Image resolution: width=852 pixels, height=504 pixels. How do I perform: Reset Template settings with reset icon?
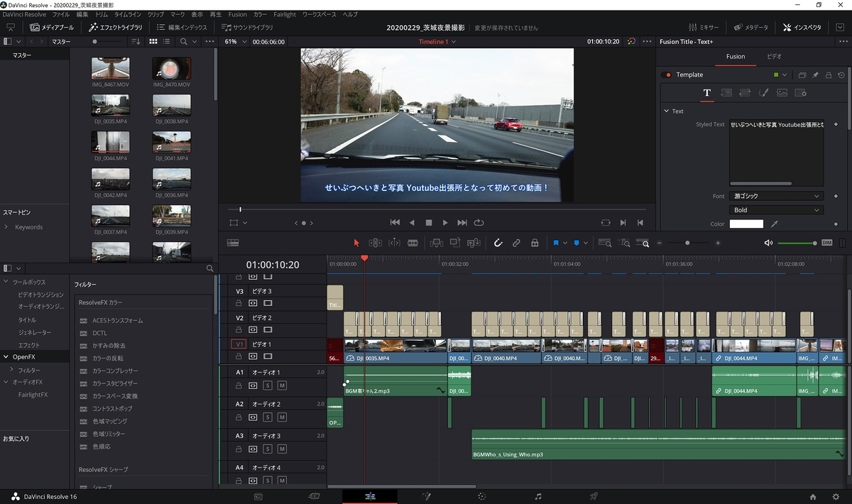[x=841, y=75]
